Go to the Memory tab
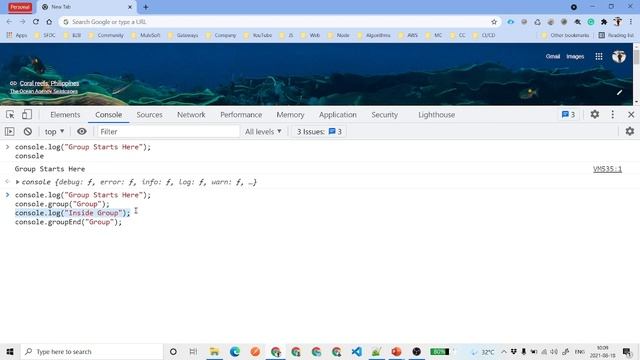 [290, 115]
